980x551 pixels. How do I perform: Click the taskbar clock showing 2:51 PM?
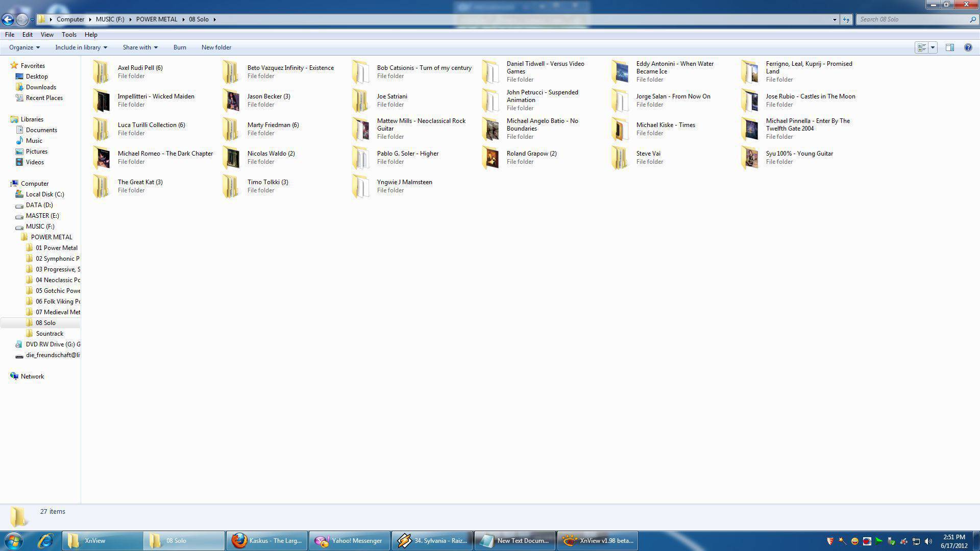click(953, 541)
